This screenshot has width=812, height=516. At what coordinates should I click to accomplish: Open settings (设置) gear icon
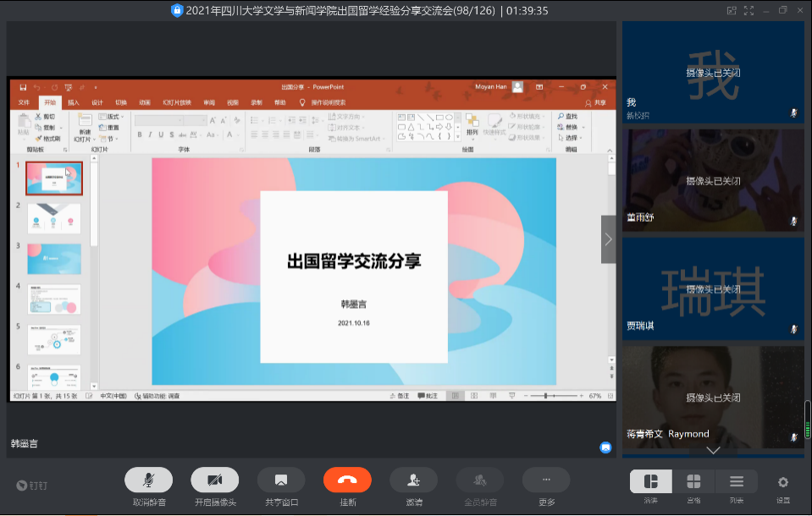783,482
